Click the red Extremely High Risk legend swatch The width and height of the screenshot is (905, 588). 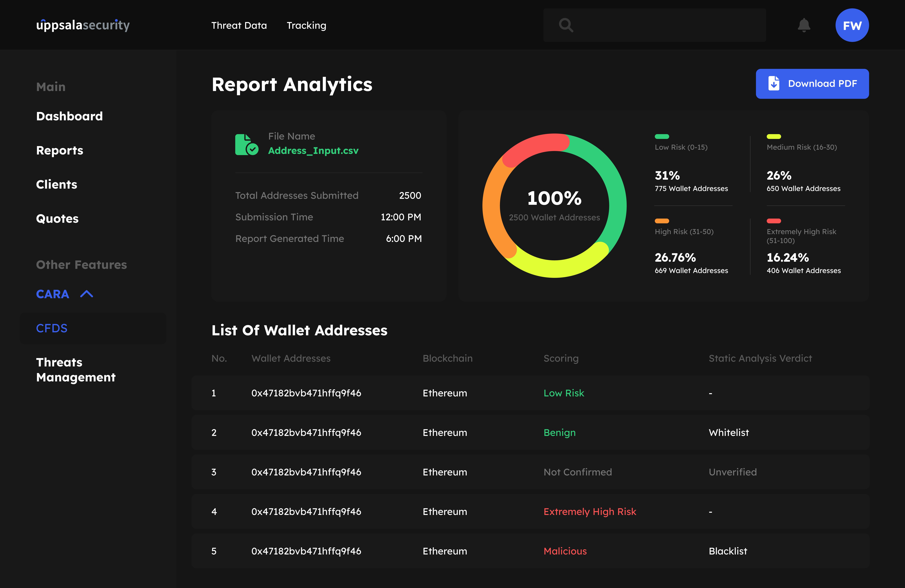coord(773,221)
